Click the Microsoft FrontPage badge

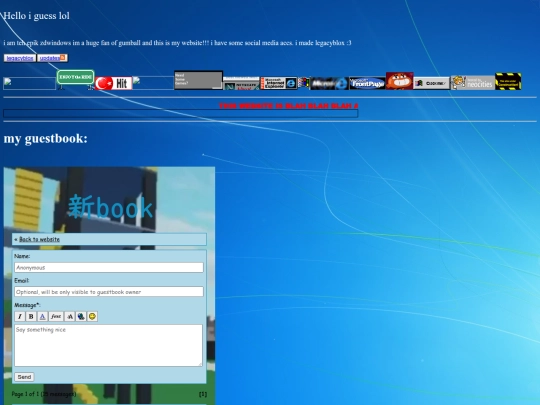click(x=367, y=83)
